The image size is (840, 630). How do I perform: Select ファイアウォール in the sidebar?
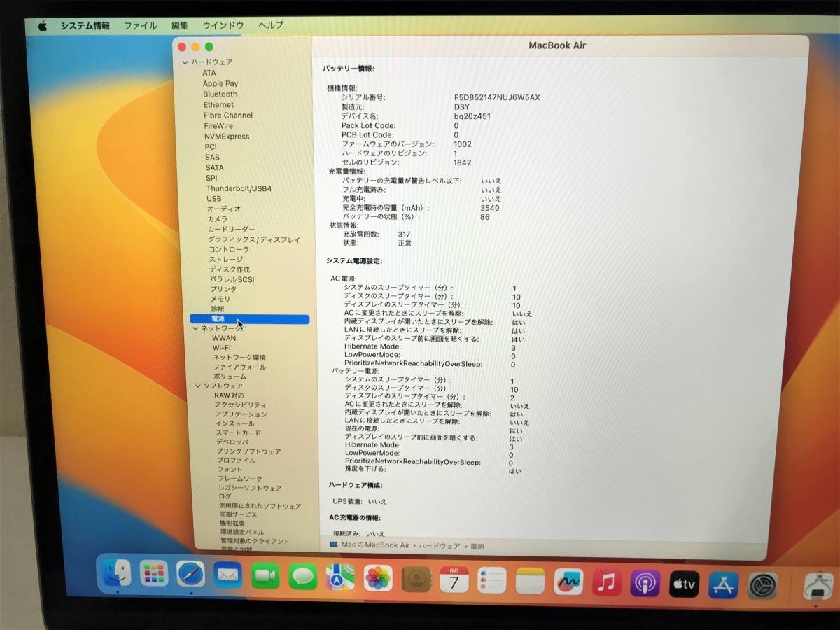[239, 367]
